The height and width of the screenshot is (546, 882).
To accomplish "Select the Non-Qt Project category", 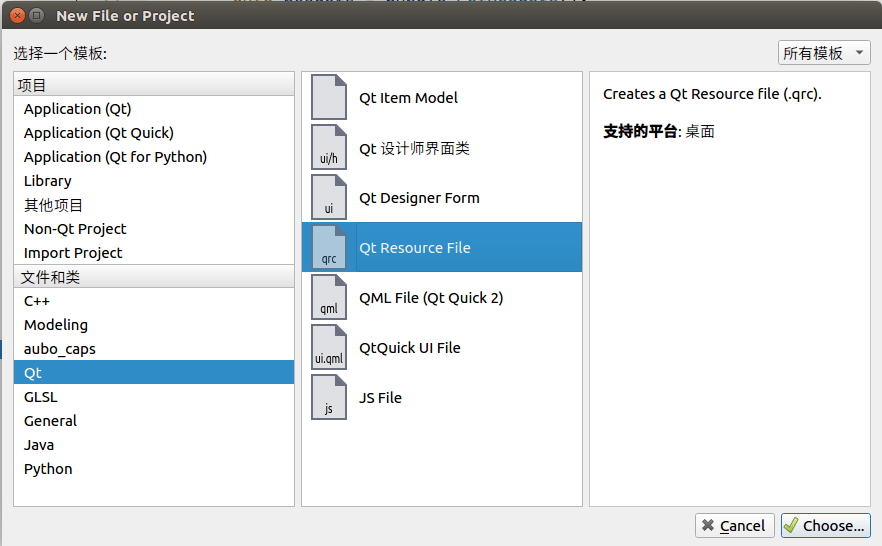I will point(154,229).
